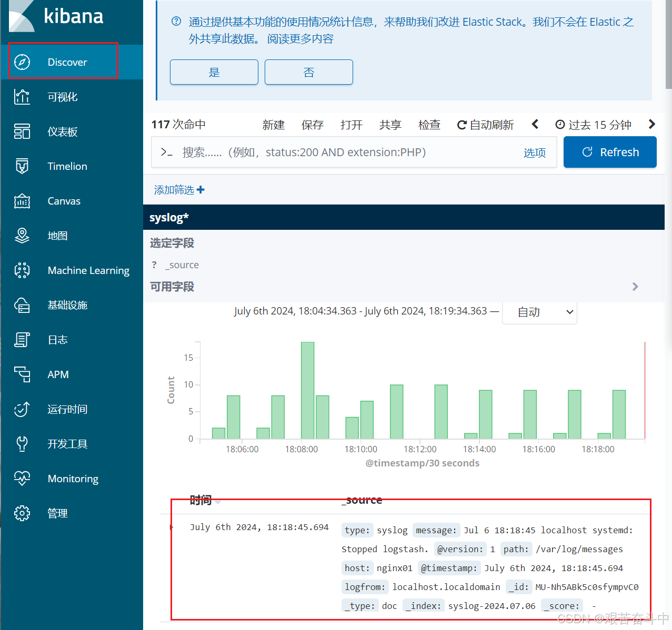The height and width of the screenshot is (630, 672).
Task: Click 保存 in the top toolbar
Action: tap(313, 125)
